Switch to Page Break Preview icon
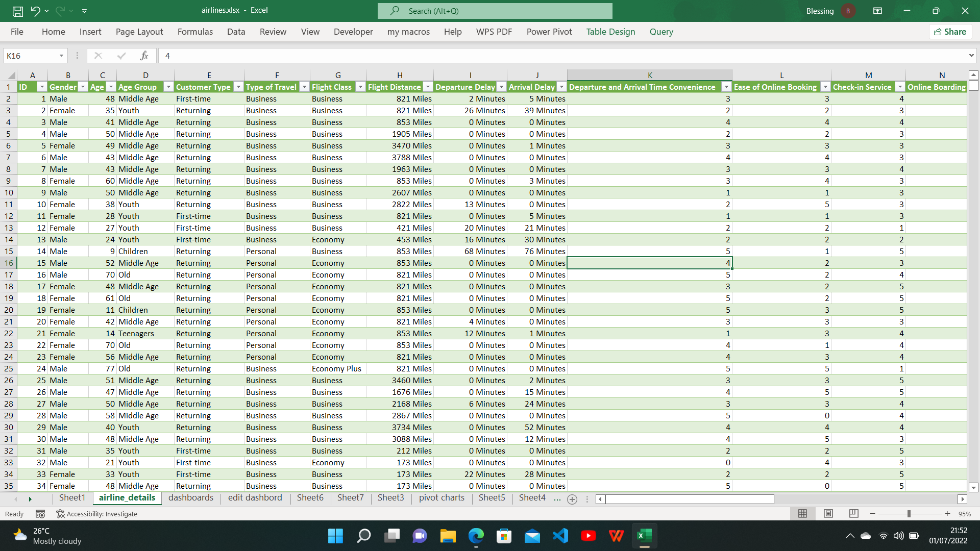The height and width of the screenshot is (551, 980). [x=853, y=514]
